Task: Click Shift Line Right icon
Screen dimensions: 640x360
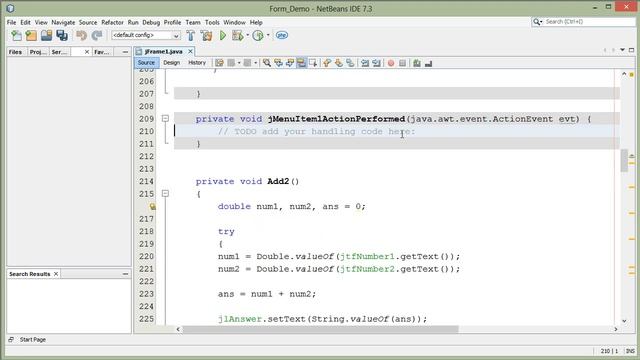Action: pyautogui.click(x=376, y=63)
